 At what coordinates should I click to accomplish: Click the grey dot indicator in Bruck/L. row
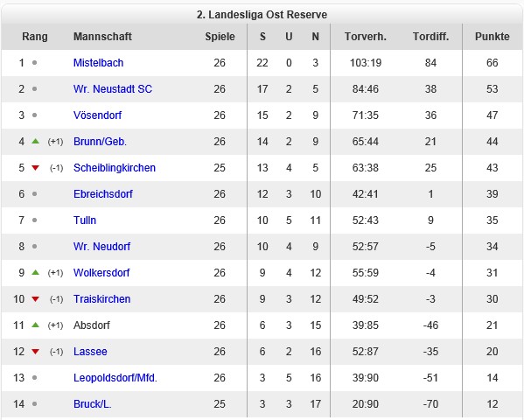point(34,404)
